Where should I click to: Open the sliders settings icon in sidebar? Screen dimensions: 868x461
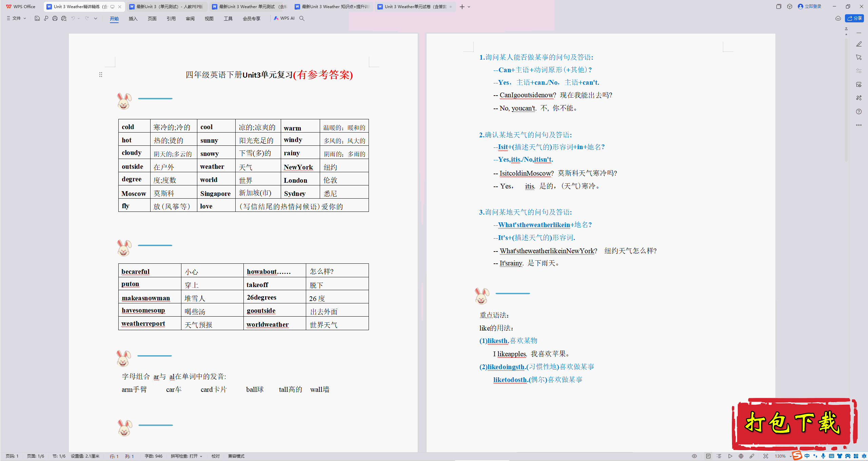pos(859,71)
